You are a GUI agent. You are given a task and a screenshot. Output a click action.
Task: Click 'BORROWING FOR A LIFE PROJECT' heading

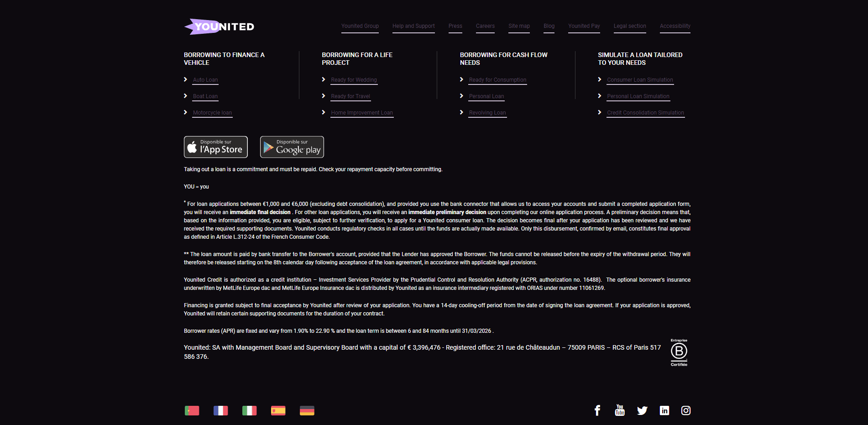coord(357,58)
